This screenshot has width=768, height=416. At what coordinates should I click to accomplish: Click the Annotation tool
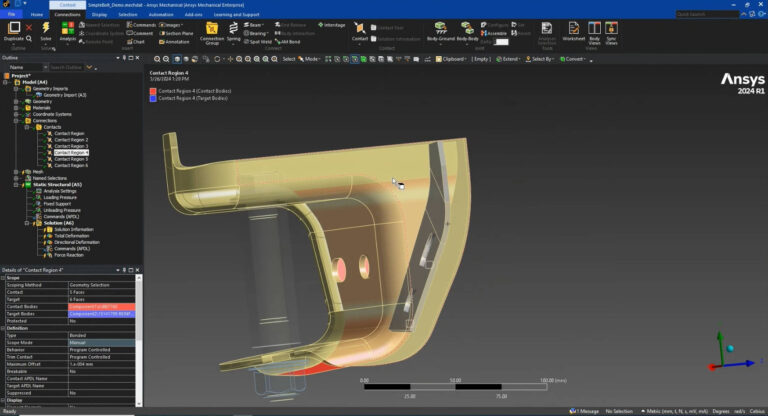174,42
